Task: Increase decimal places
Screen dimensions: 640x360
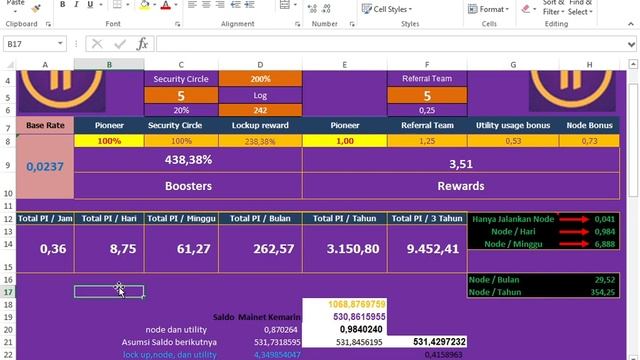Action: [312, 8]
